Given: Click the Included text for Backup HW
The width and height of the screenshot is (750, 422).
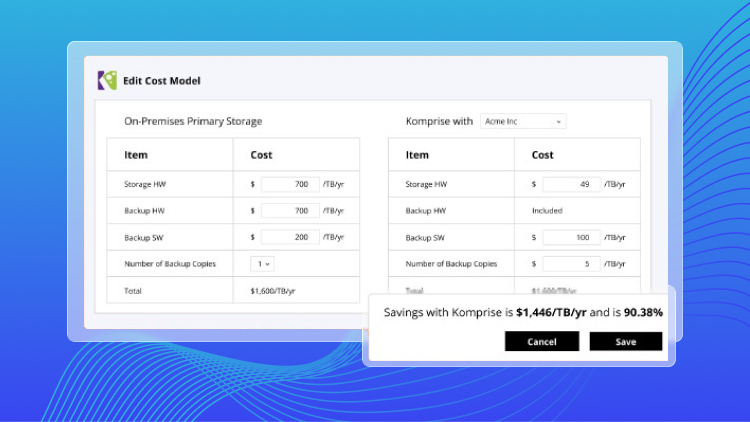Looking at the screenshot, I should tap(547, 211).
